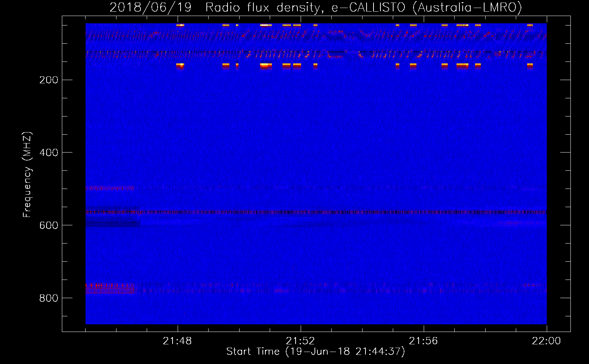Click the plot title text at top
Viewport: 589px width, 364px height.
tap(316, 7)
